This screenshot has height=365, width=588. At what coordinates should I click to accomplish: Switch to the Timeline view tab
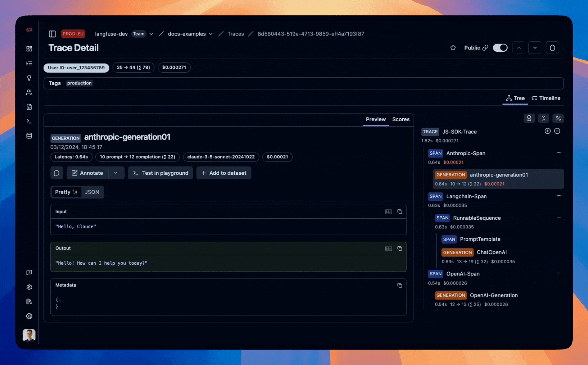pos(546,98)
